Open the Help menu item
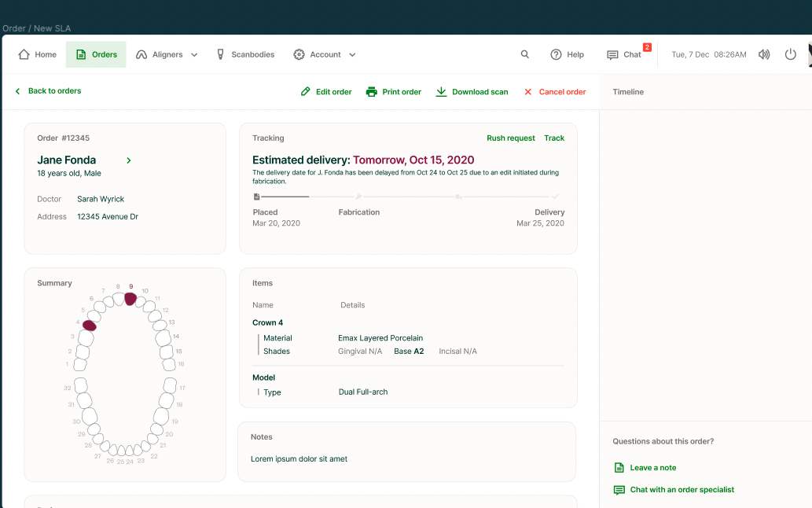 tap(567, 54)
